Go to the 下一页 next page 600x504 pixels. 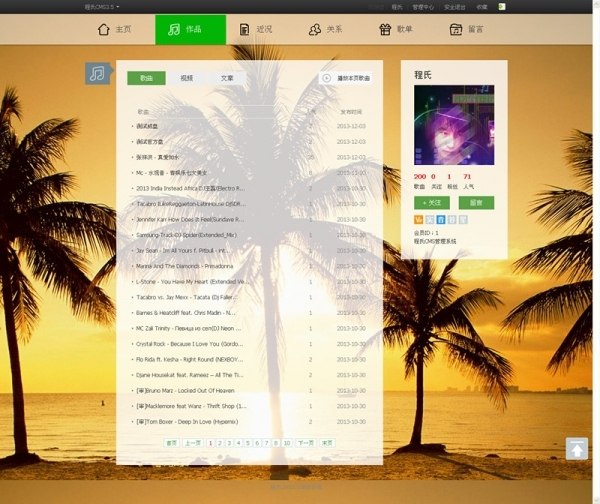[307, 442]
